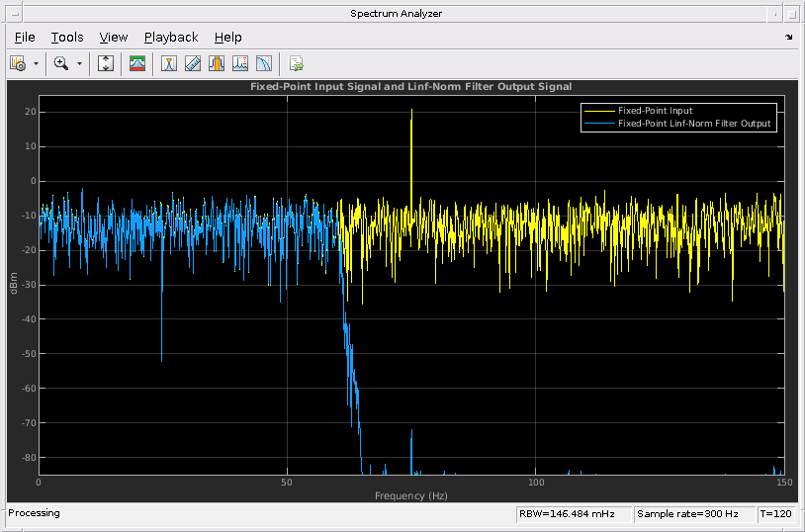The height and width of the screenshot is (532, 805).
Task: Open the ruler measurement tool icon
Action: click(x=193, y=63)
